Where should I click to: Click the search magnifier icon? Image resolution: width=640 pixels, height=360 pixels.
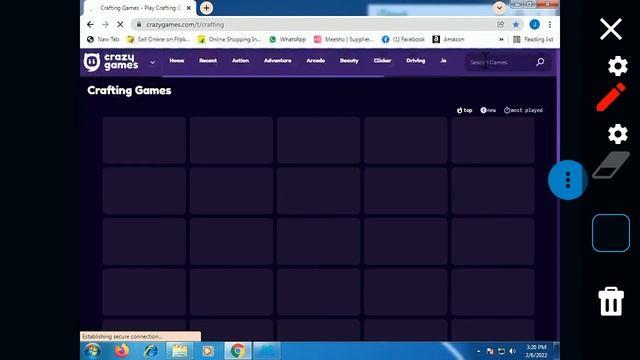540,62
